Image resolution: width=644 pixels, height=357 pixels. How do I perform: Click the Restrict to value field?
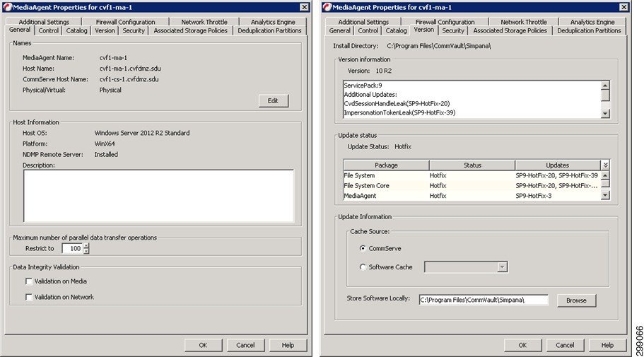pyautogui.click(x=73, y=248)
